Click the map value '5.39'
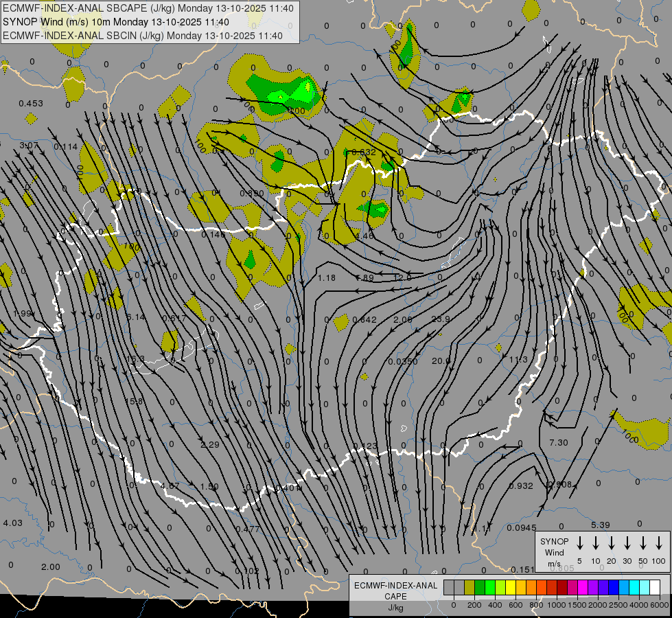 pyautogui.click(x=601, y=525)
